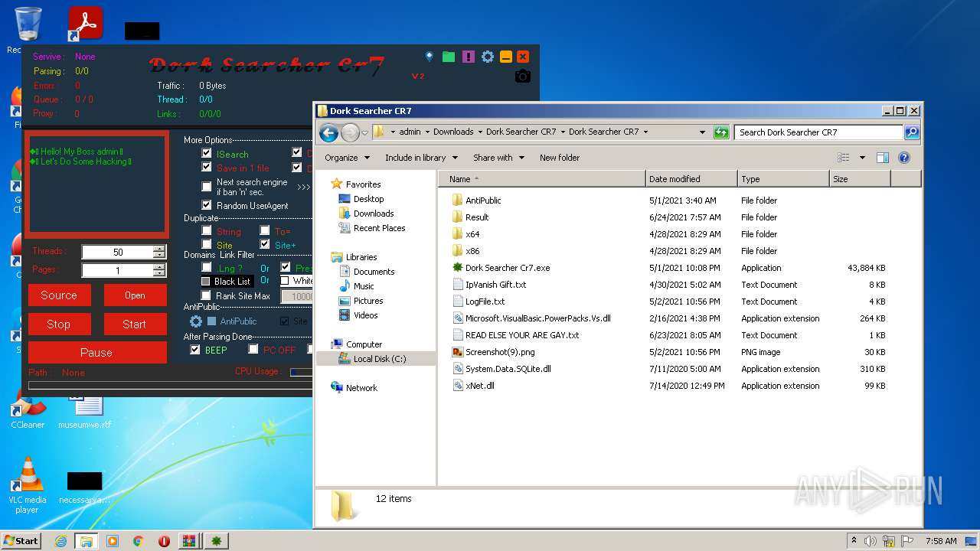The height and width of the screenshot is (551, 980).
Task: Sort files by Name column header
Action: point(542,179)
